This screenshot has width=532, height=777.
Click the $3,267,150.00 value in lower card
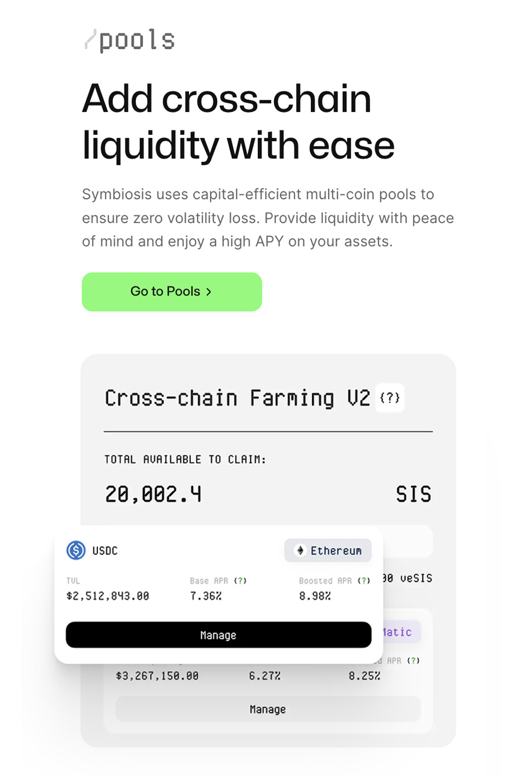click(157, 676)
